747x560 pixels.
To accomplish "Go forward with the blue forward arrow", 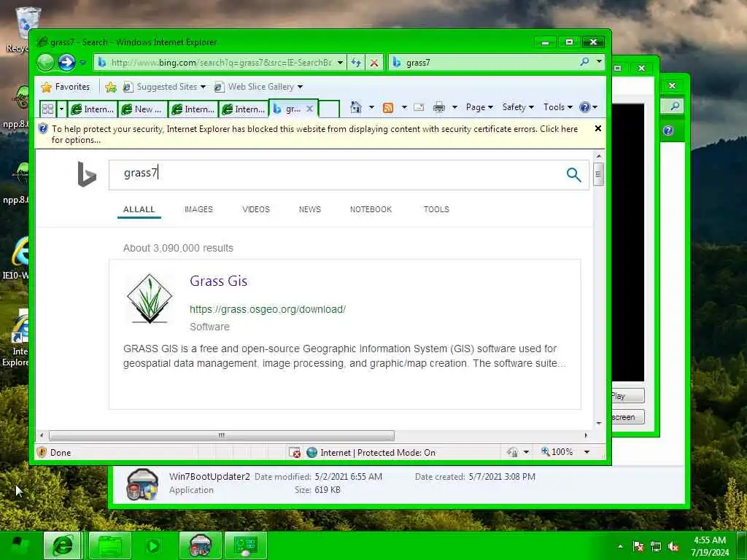I will click(x=66, y=63).
